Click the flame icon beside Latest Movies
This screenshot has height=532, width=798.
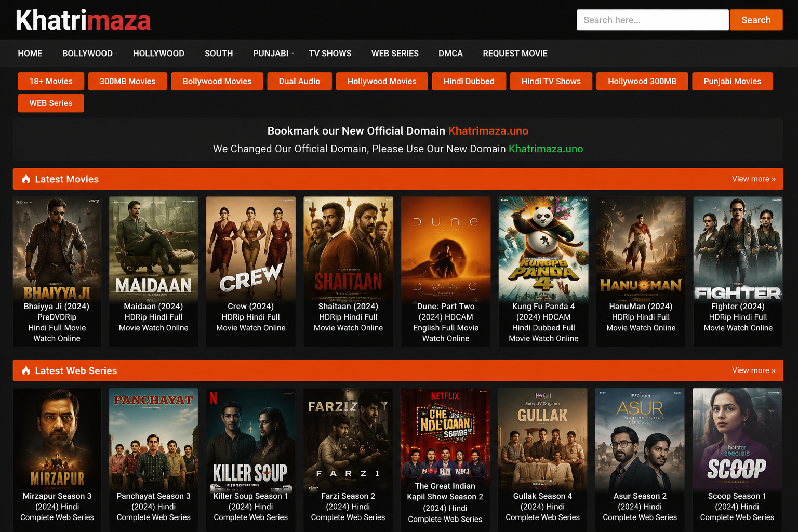(x=26, y=179)
